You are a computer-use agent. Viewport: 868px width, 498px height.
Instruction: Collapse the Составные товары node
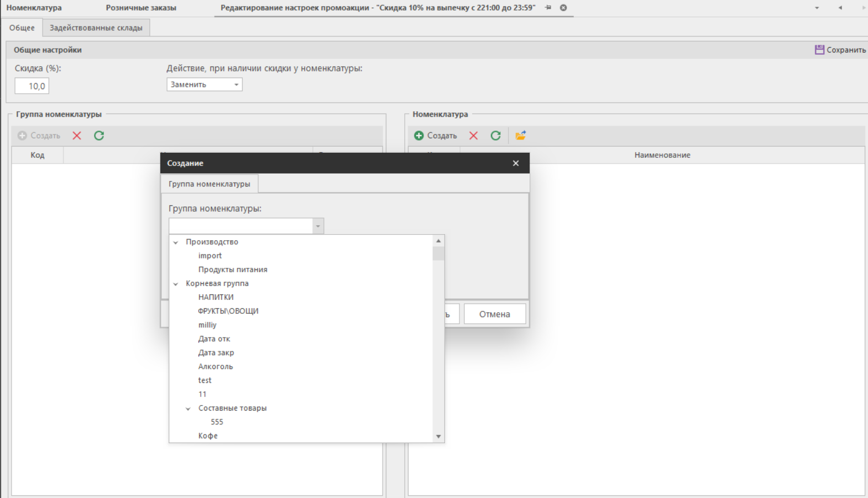pyautogui.click(x=188, y=408)
